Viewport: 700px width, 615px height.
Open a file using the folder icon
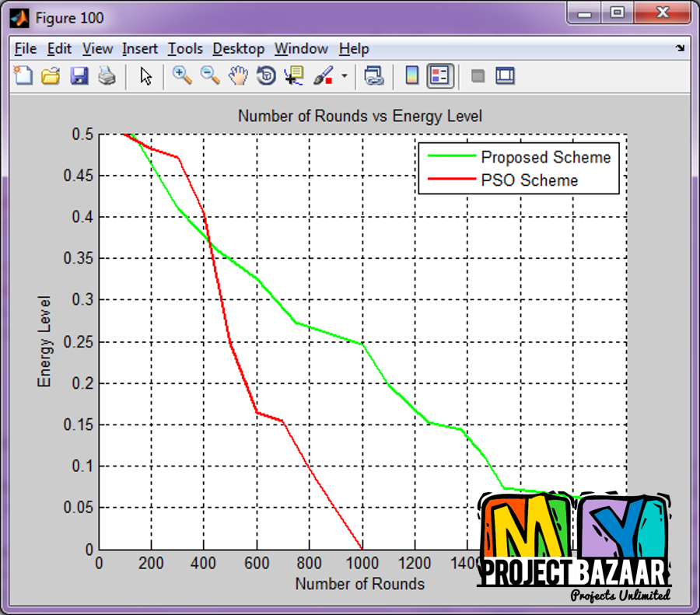point(51,76)
